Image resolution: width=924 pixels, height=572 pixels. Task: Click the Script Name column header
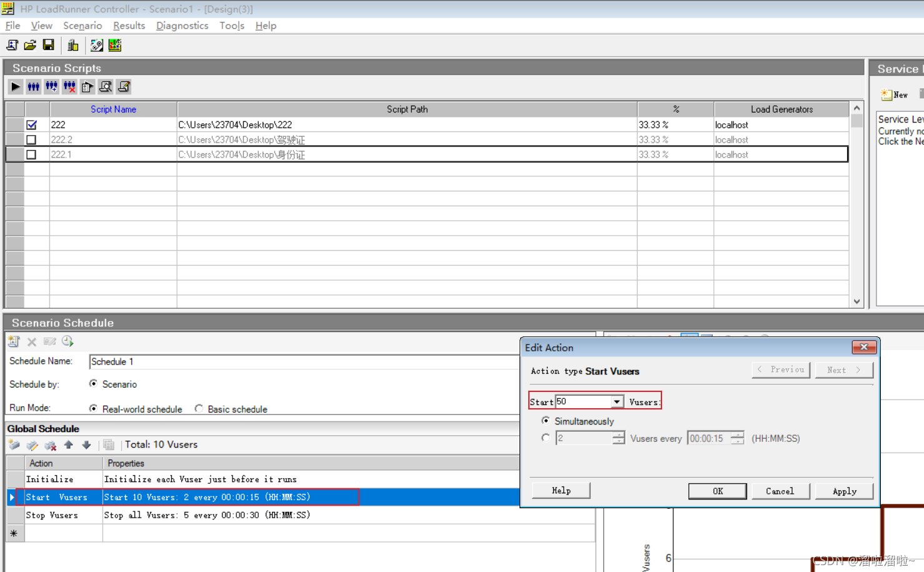(x=113, y=109)
